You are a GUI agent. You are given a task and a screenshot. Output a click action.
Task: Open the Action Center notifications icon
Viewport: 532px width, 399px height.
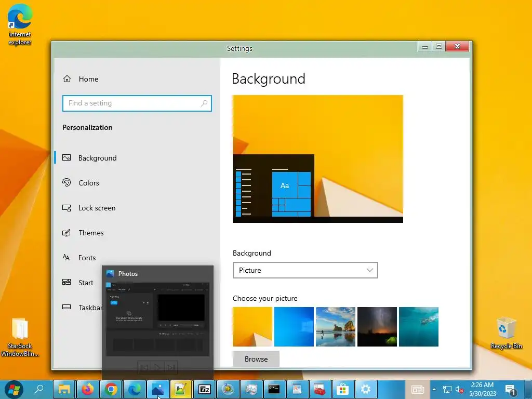[x=511, y=390]
